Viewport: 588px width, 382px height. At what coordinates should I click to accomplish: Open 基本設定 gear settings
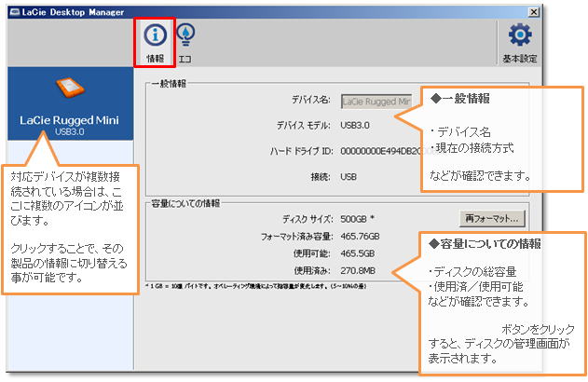[x=519, y=42]
